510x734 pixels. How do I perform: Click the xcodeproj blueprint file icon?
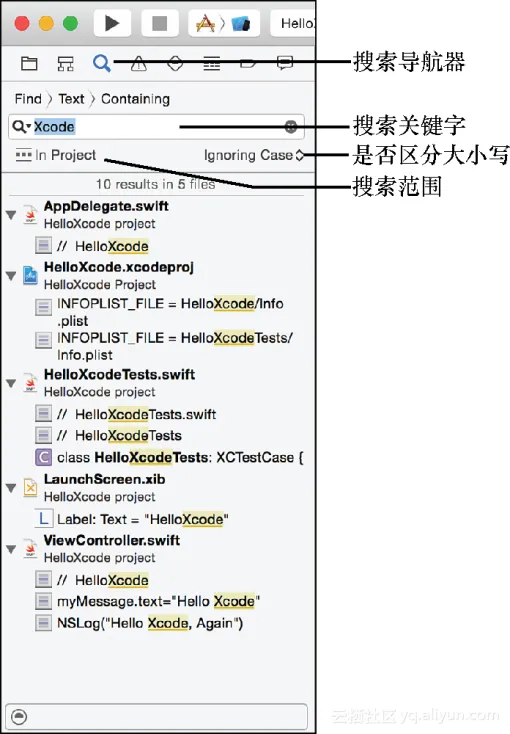tap(30, 276)
